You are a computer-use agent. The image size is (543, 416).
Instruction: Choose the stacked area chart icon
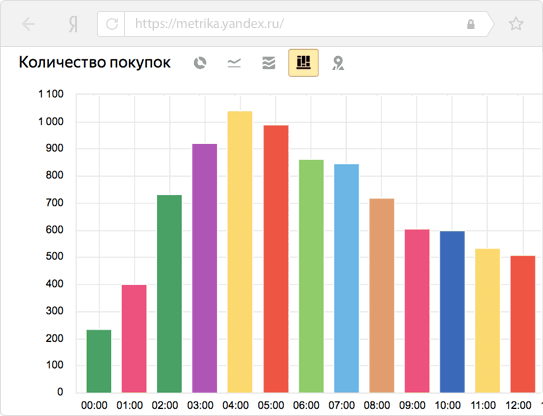[269, 63]
